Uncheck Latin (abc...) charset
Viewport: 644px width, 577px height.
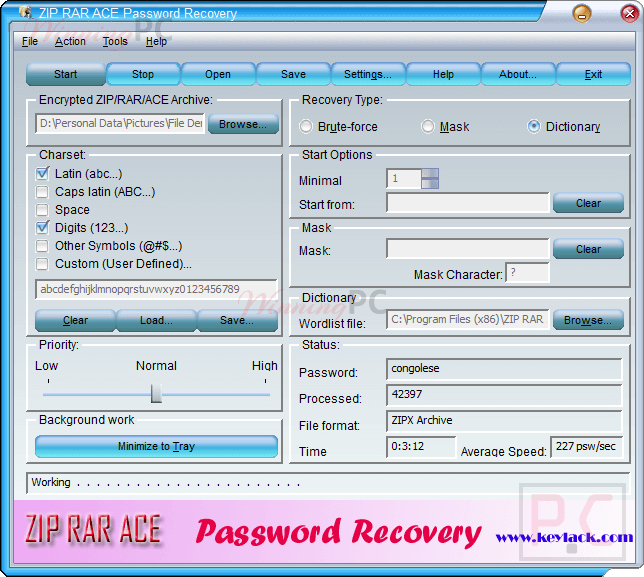coord(42,174)
